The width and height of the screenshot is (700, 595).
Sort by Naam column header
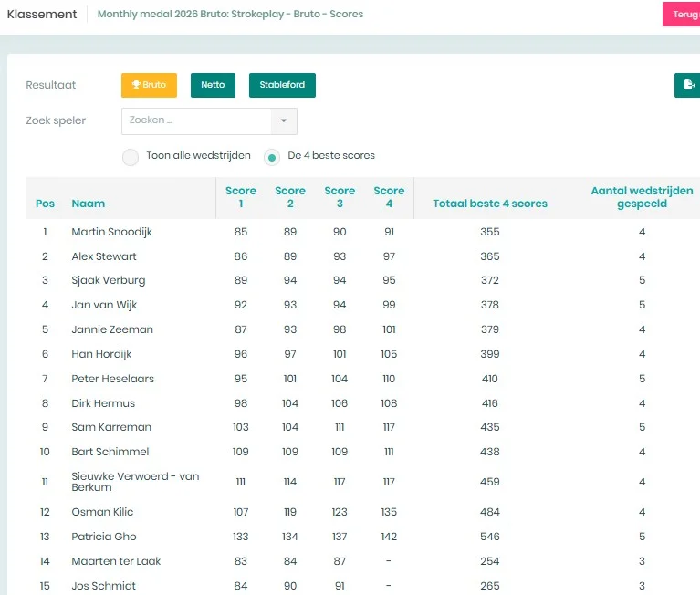click(x=89, y=204)
